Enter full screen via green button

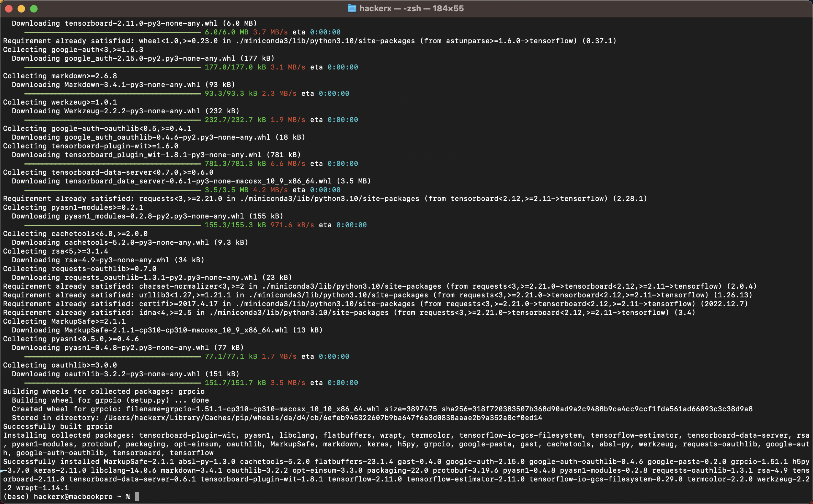[x=34, y=9]
